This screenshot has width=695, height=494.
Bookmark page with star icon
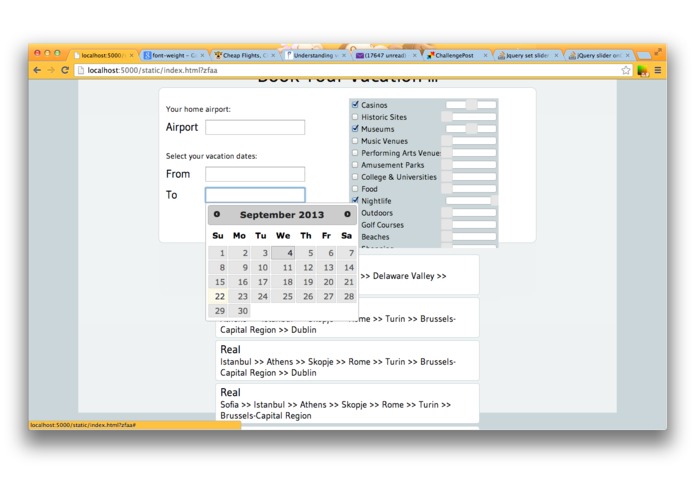pos(625,70)
